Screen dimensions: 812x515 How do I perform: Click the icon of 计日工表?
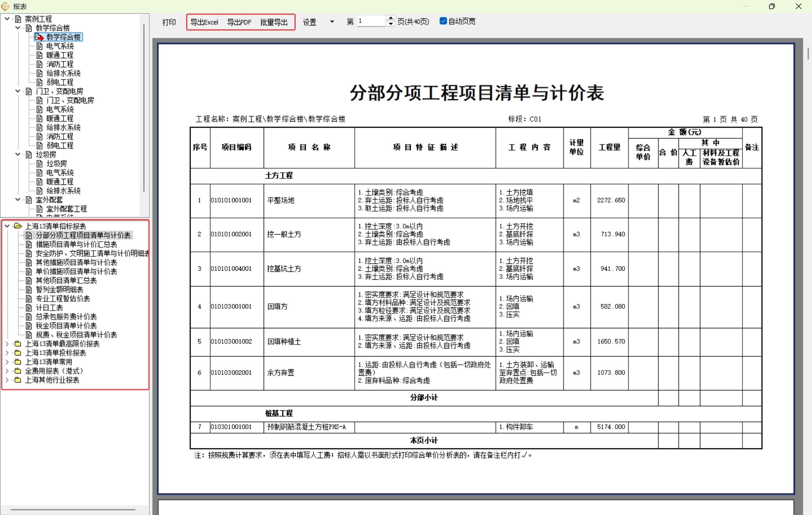coord(29,307)
